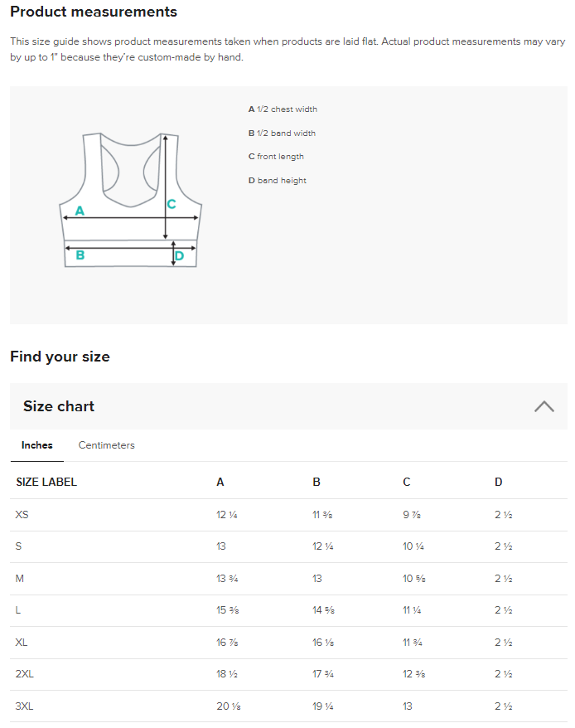This screenshot has width=575, height=728.
Task: Collapse the Size chart chevron arrow
Action: 544,406
